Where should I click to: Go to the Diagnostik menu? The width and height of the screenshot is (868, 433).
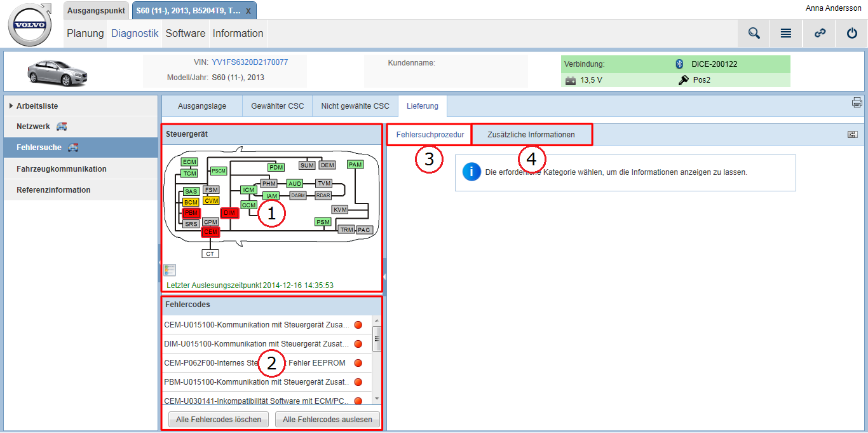[135, 34]
